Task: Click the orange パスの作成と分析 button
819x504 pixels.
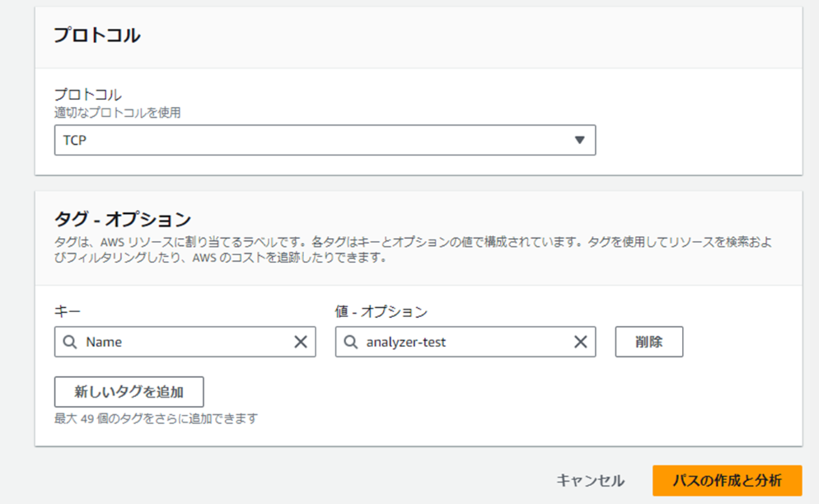Action: 727,480
